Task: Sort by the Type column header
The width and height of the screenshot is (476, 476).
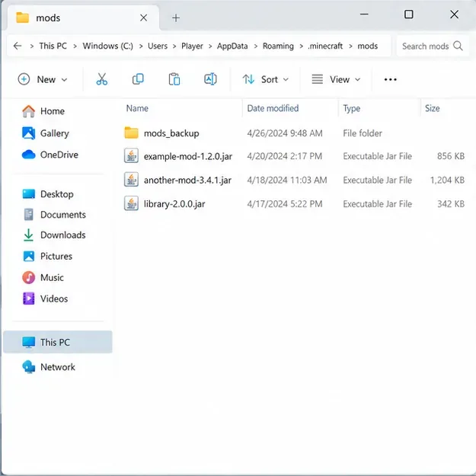Action: coord(352,108)
